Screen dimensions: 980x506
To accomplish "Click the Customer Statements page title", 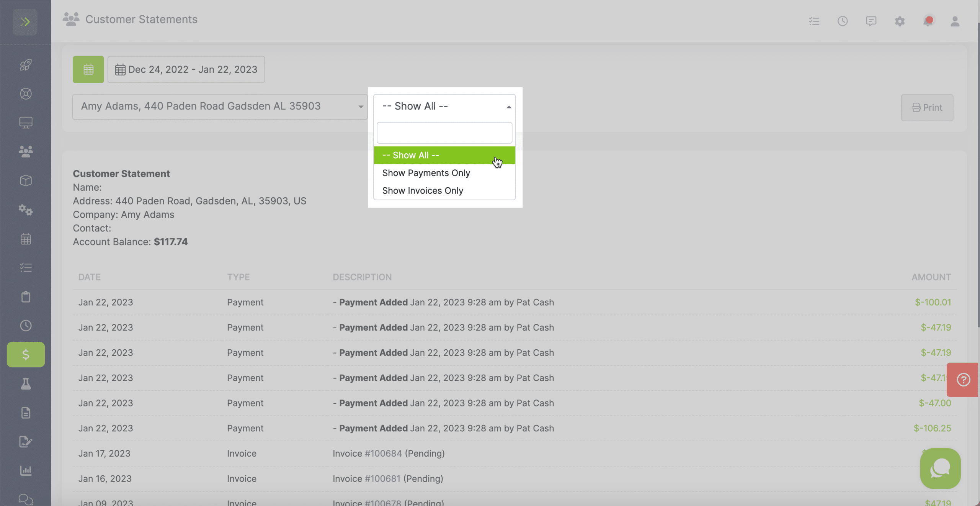I will point(141,20).
